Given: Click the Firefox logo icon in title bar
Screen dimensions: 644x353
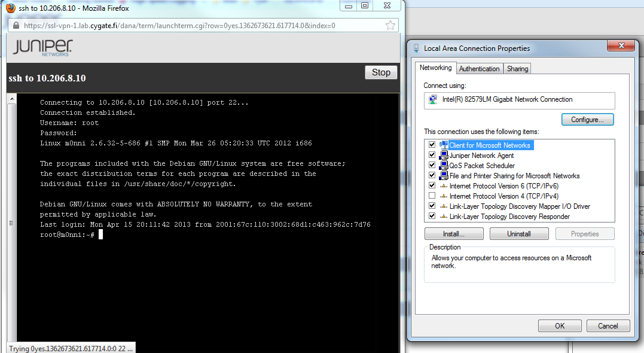Looking at the screenshot, I should (x=11, y=8).
